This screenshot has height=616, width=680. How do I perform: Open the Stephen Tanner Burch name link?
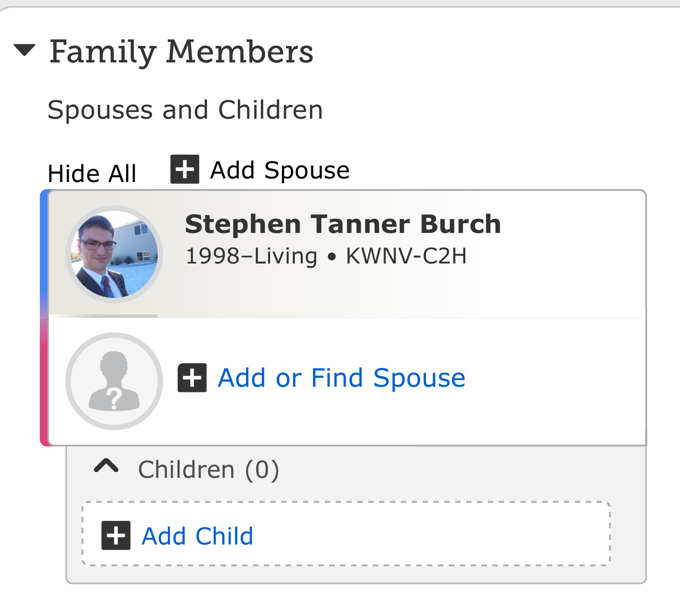343,224
